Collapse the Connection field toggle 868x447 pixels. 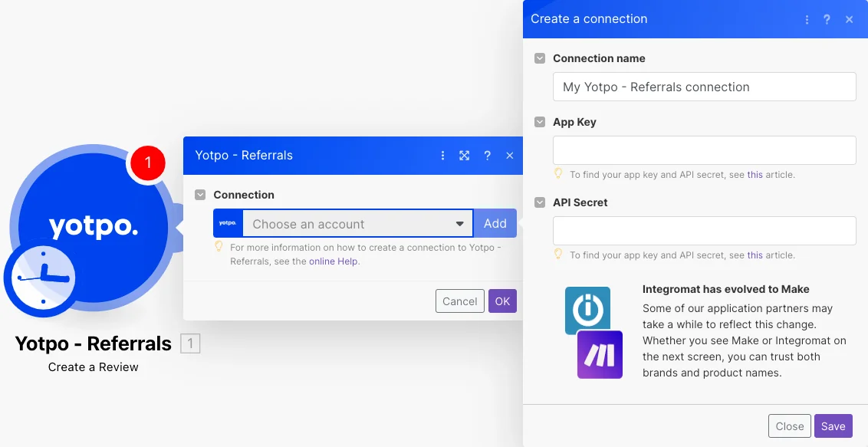[200, 195]
